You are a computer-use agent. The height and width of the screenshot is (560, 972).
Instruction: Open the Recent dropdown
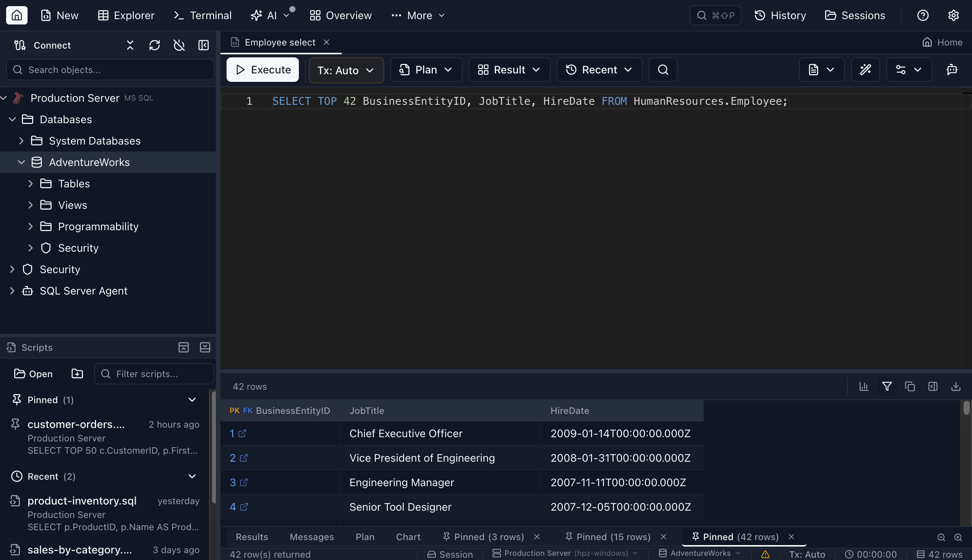[x=599, y=70]
